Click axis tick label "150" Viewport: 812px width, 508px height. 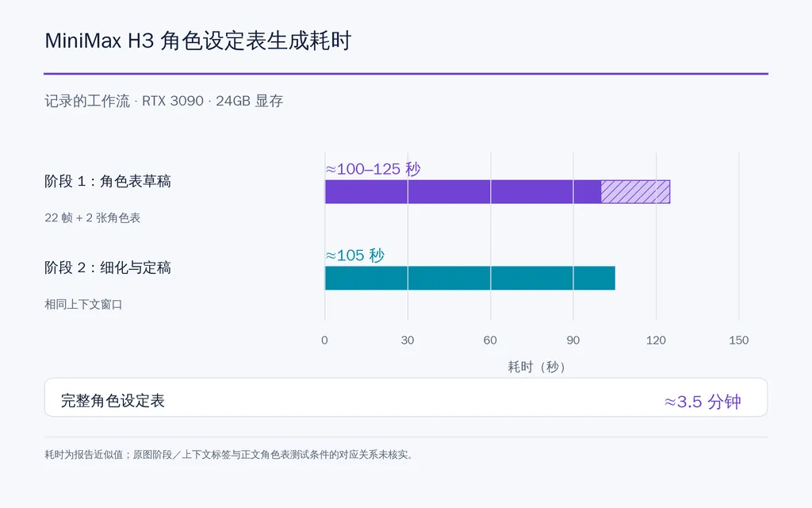click(739, 341)
